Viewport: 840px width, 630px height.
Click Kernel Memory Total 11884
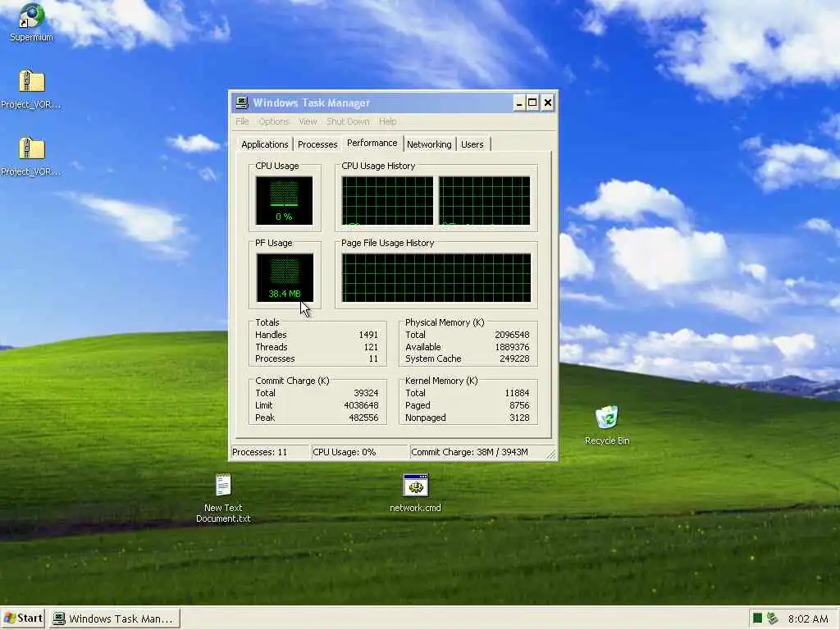[517, 393]
